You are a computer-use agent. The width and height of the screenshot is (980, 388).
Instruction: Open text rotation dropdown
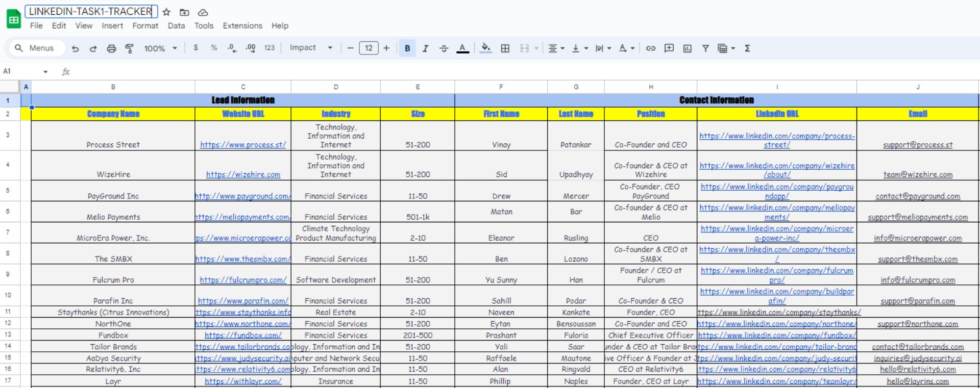[626, 48]
